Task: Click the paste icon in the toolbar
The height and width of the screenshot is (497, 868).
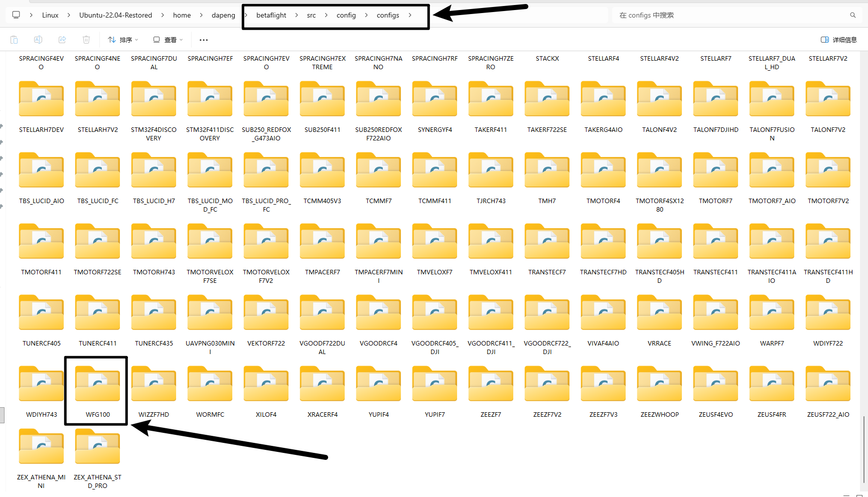Action: (x=14, y=40)
